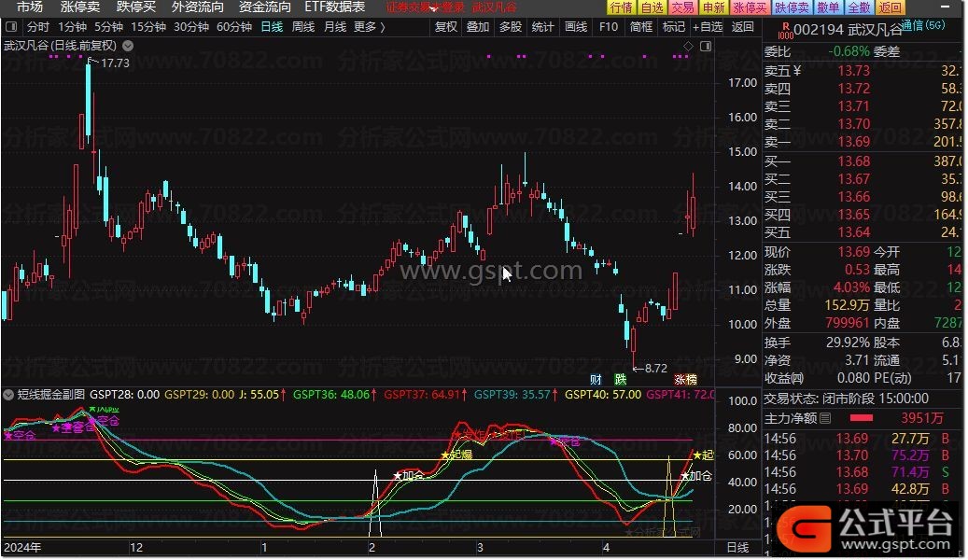Click the 标记 toolbar item
968x560 pixels.
(x=674, y=27)
